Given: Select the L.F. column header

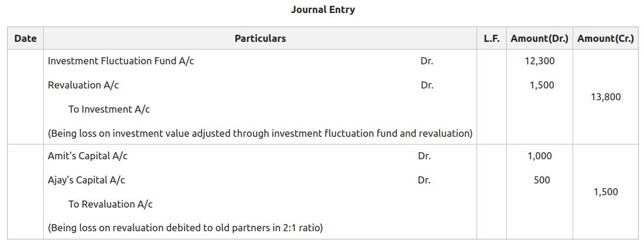Looking at the screenshot, I should click(491, 38).
